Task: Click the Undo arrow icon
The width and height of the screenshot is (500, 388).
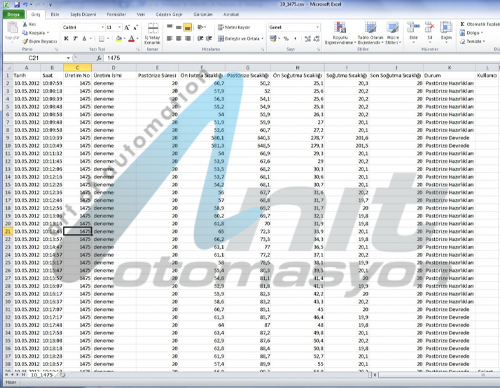Action: [x=26, y=5]
